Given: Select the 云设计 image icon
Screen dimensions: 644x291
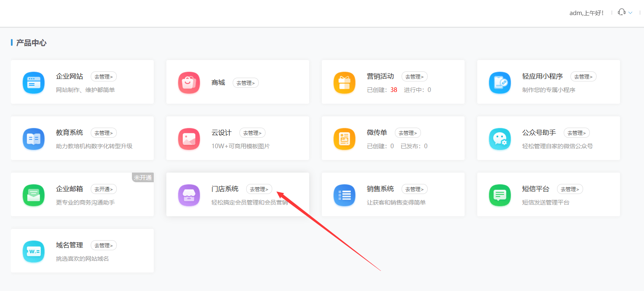Looking at the screenshot, I should tap(189, 139).
